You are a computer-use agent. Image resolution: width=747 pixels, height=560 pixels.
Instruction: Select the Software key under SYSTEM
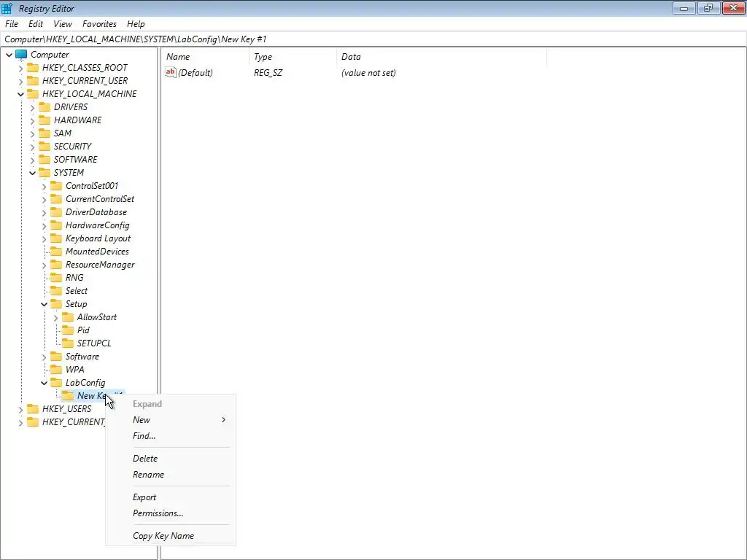pos(82,356)
